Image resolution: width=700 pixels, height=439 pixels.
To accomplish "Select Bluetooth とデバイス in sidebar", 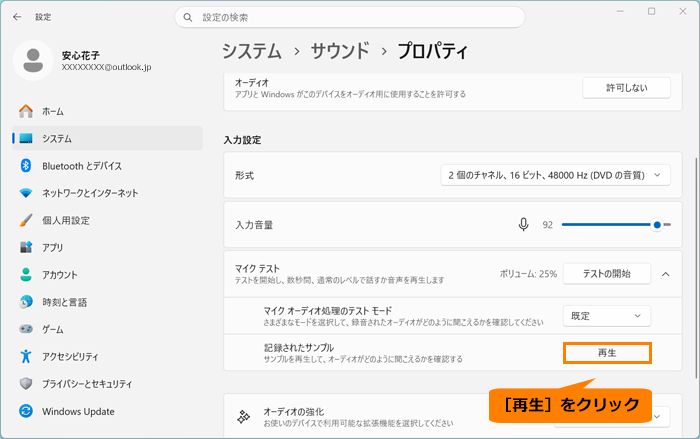I will [107, 166].
